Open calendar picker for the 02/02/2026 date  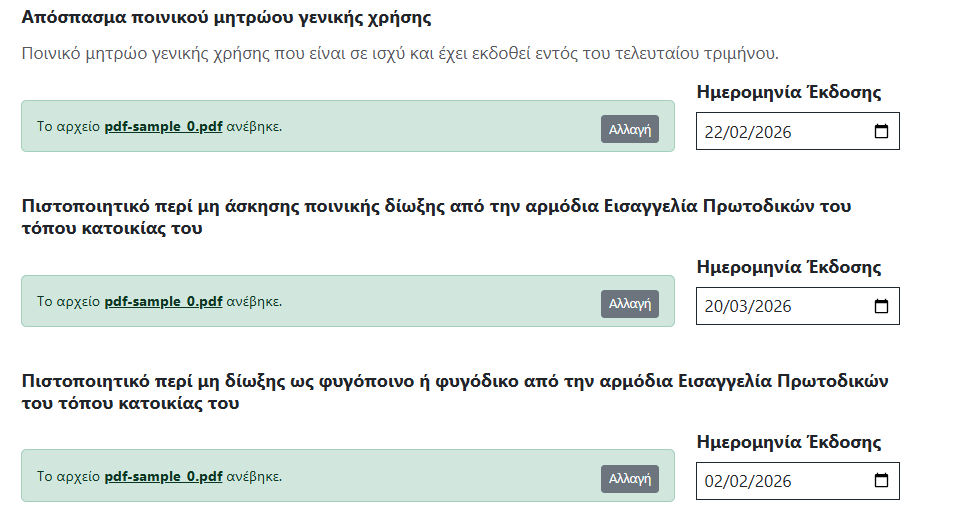click(881, 481)
